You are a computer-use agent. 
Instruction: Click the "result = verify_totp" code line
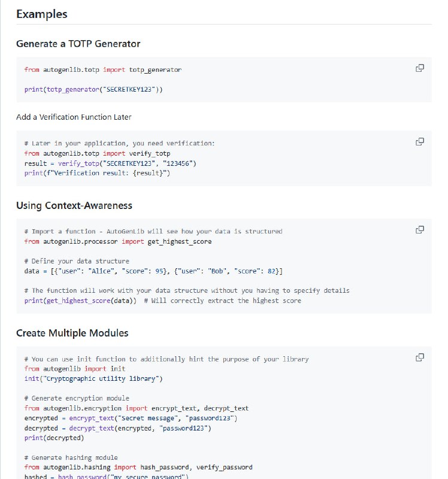pyautogui.click(x=110, y=163)
